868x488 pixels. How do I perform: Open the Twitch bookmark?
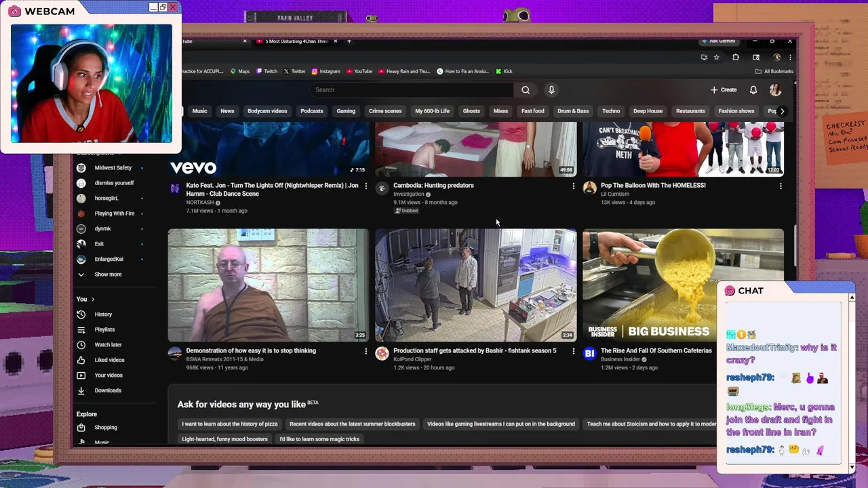(267, 71)
